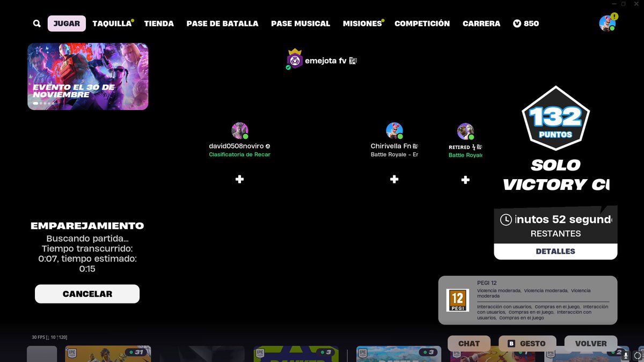The height and width of the screenshot is (362, 644).
Task: Click the 850 V-Bucks balance
Action: (526, 24)
